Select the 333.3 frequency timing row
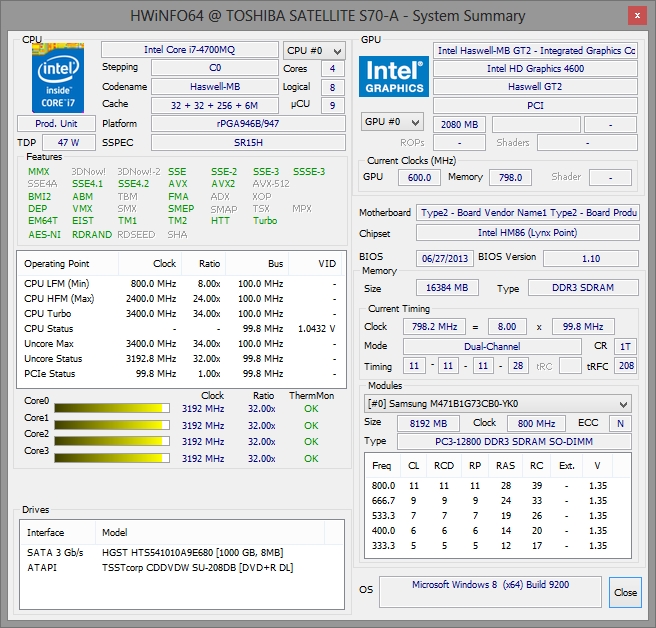Image resolution: width=656 pixels, height=628 pixels. click(x=497, y=546)
